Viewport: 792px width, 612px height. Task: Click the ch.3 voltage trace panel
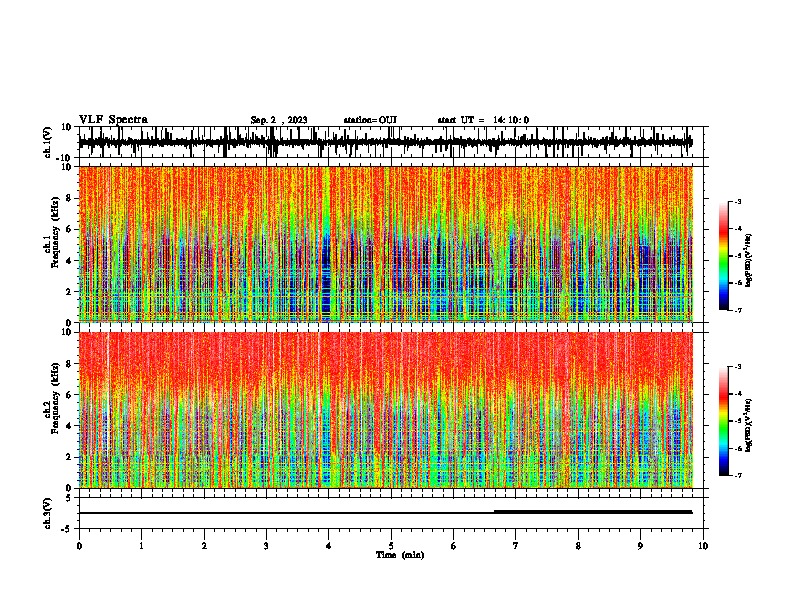pos(391,513)
